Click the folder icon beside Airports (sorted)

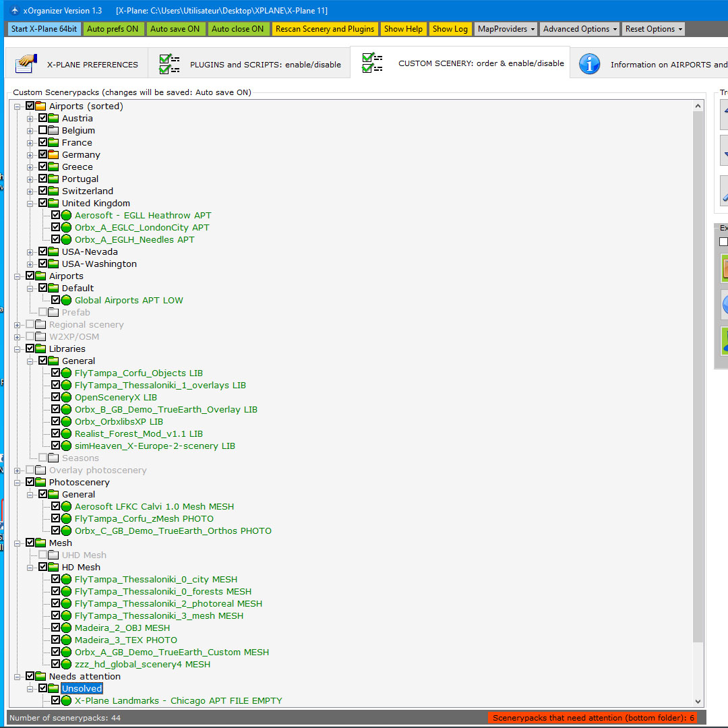click(x=41, y=106)
